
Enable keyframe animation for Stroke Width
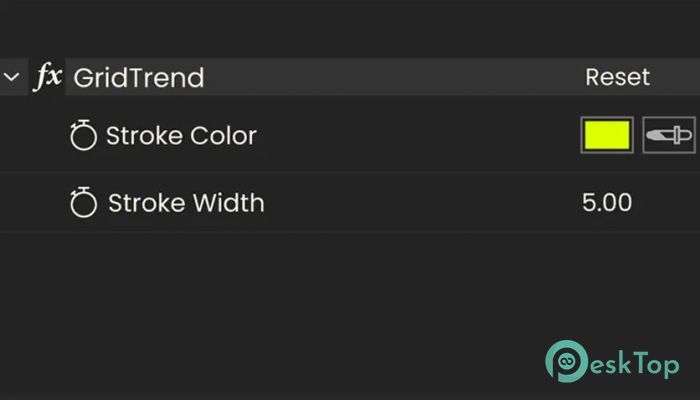(x=84, y=204)
